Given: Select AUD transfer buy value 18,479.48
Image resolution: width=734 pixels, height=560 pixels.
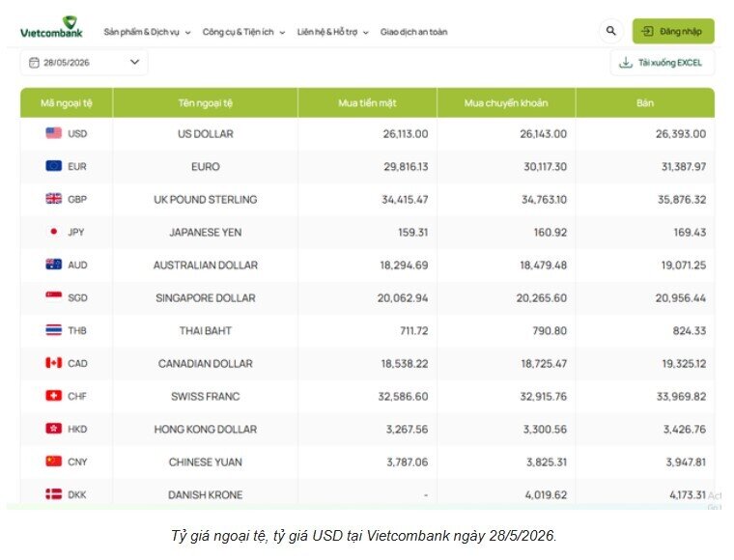Looking at the screenshot, I should point(544,266).
